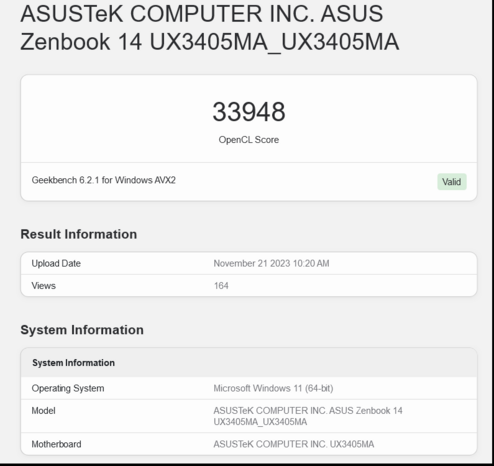494x466 pixels.
Task: Click the OpenCL Score label
Action: click(x=249, y=140)
